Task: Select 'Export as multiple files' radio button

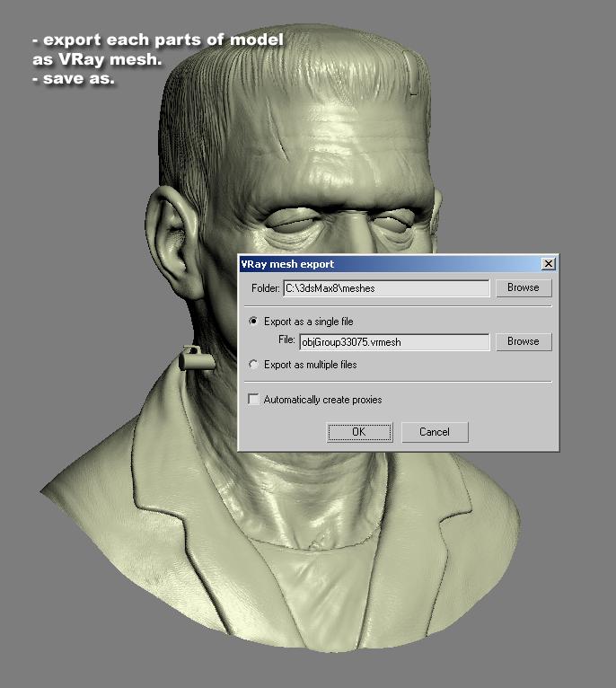Action: (x=253, y=364)
